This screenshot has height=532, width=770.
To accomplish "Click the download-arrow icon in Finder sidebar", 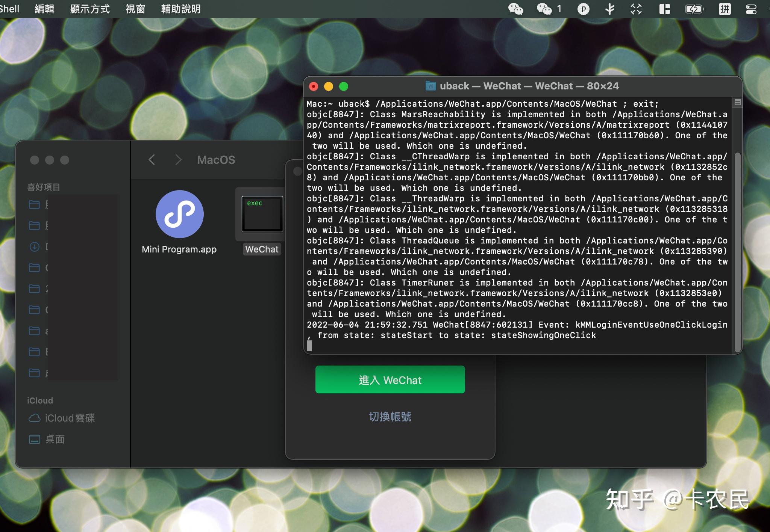I will [34, 246].
